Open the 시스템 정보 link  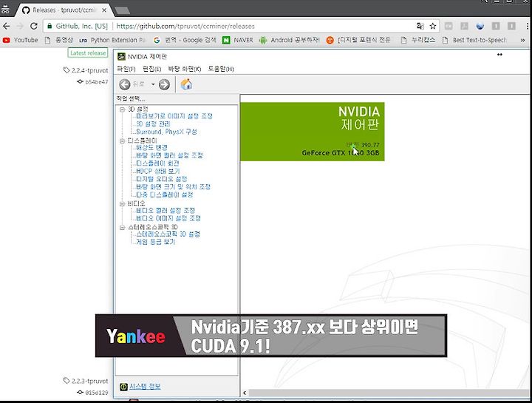point(145,387)
